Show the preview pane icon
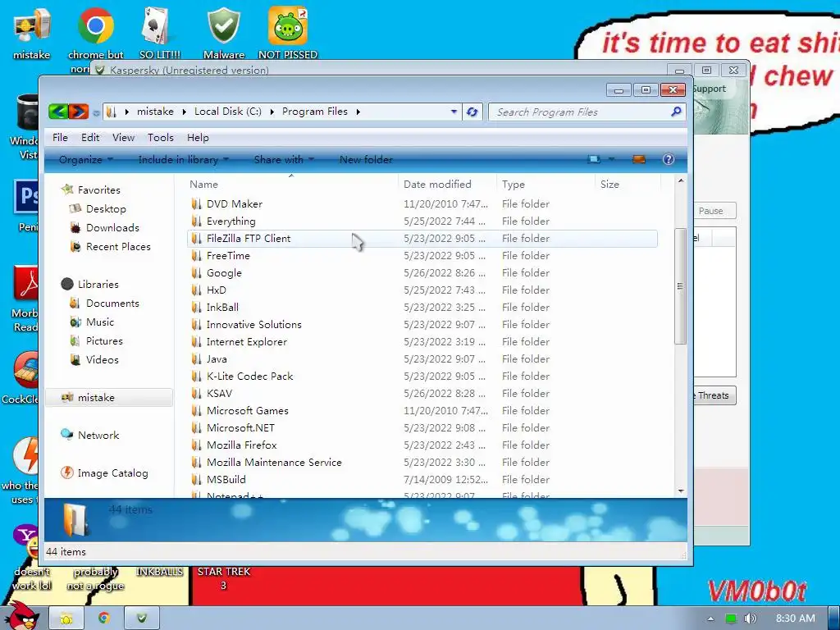 [x=638, y=159]
